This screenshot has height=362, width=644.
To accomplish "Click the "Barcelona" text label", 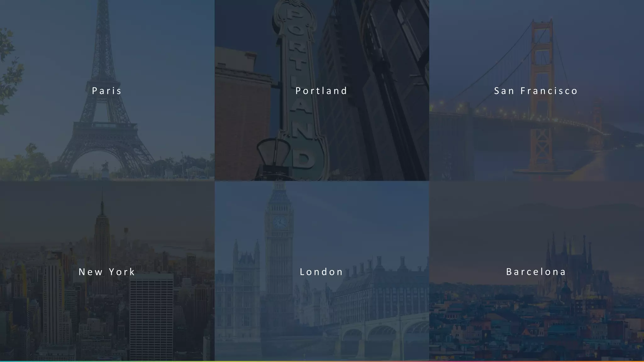I will [x=536, y=272].
